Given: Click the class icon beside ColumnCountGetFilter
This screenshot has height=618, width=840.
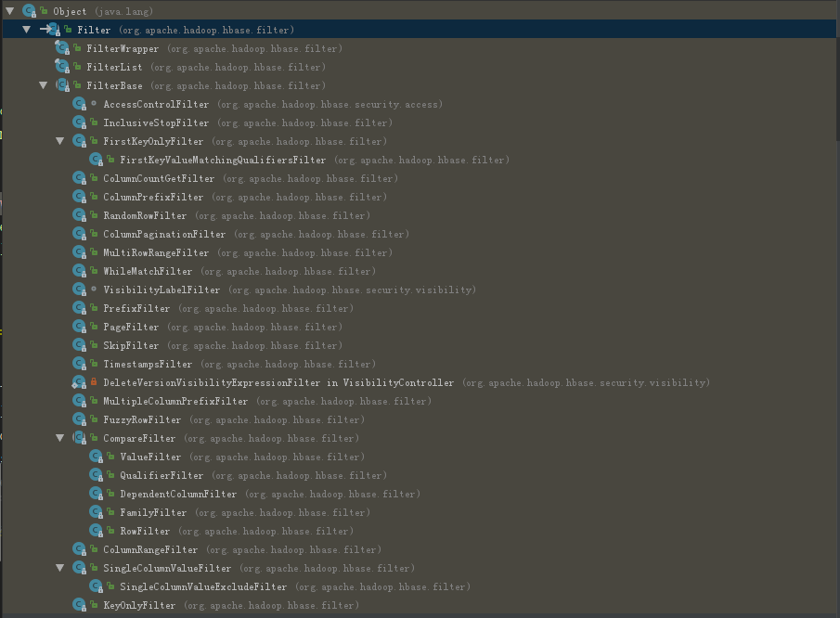Looking at the screenshot, I should click(x=79, y=178).
